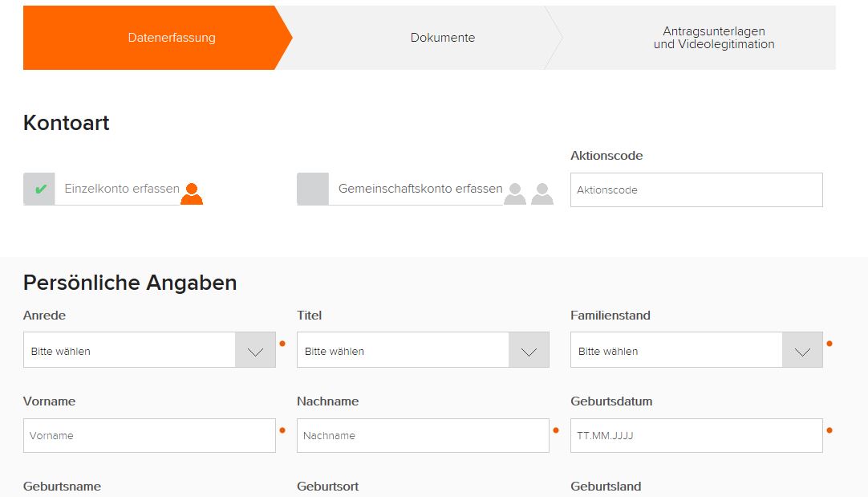Image resolution: width=868 pixels, height=497 pixels.
Task: Click the Aktionscode label above the field
Action: 606,156
